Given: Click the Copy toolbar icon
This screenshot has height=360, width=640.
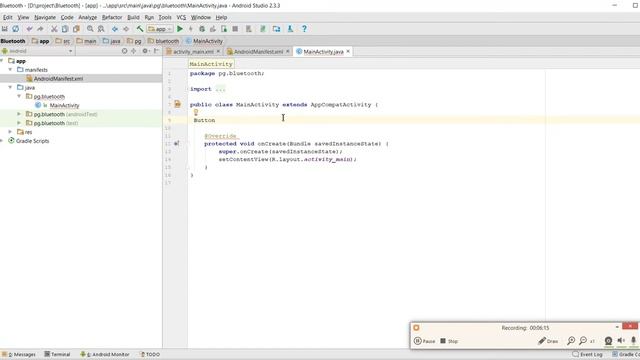Looking at the screenshot, I should (x=65, y=29).
